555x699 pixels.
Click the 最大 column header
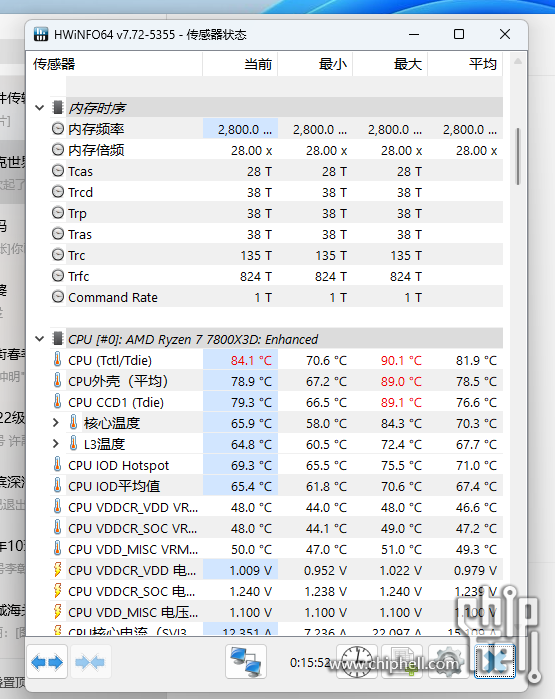click(x=390, y=64)
